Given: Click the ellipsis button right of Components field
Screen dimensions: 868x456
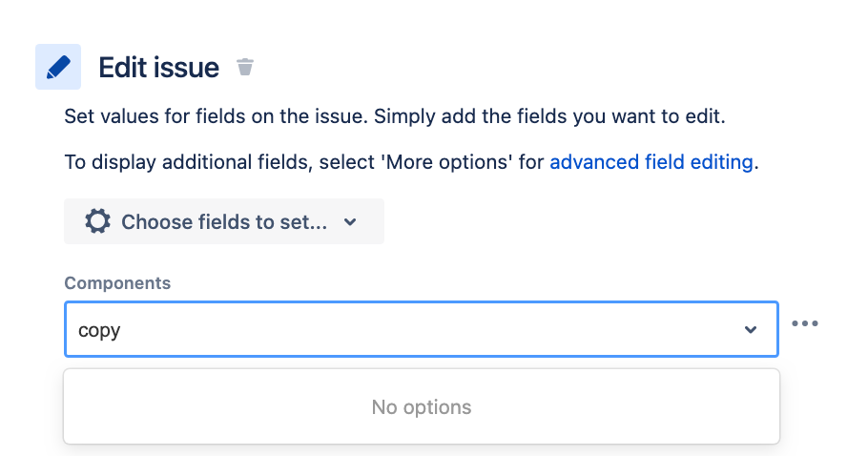Looking at the screenshot, I should (x=804, y=323).
